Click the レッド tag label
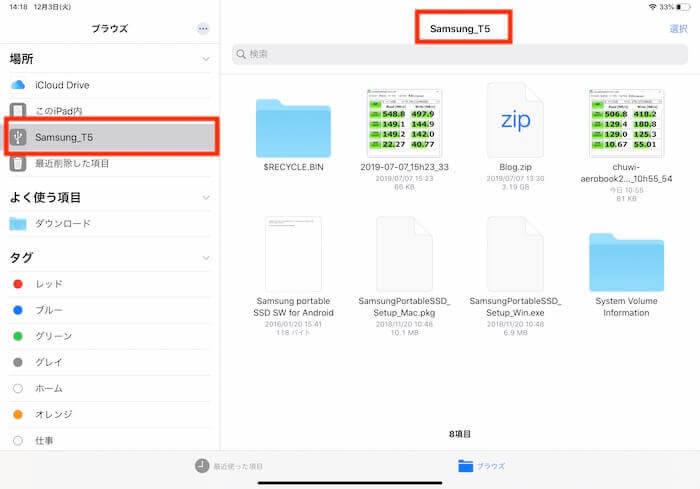Image resolution: width=700 pixels, height=489 pixels. click(49, 284)
